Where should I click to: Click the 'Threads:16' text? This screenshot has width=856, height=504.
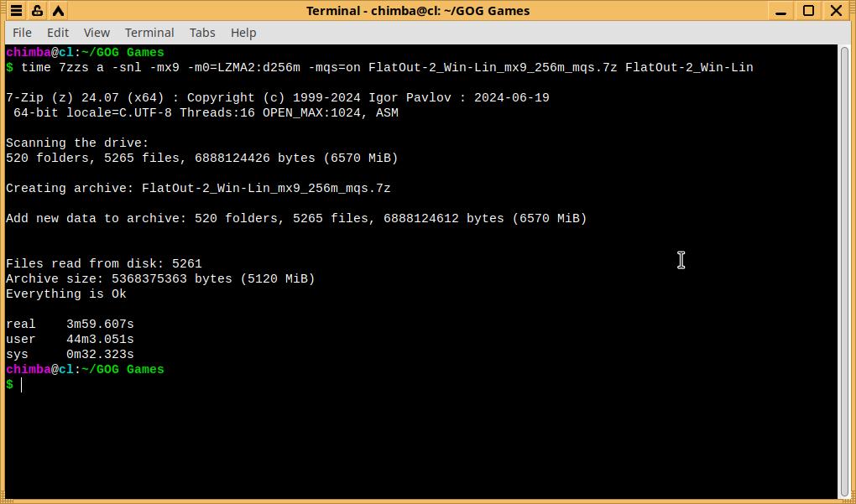(x=217, y=113)
